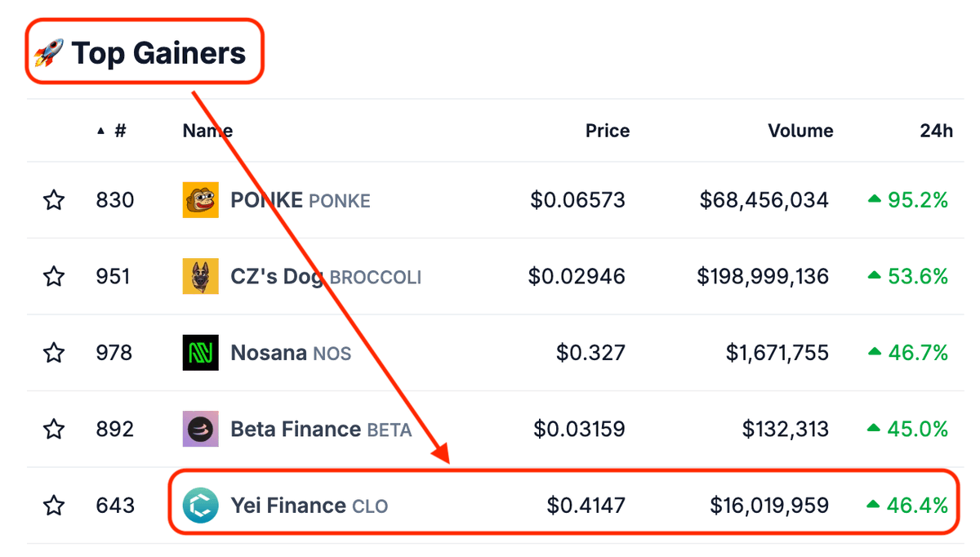Image resolution: width=980 pixels, height=557 pixels.
Task: Click the Nosana green logo icon
Action: (200, 353)
